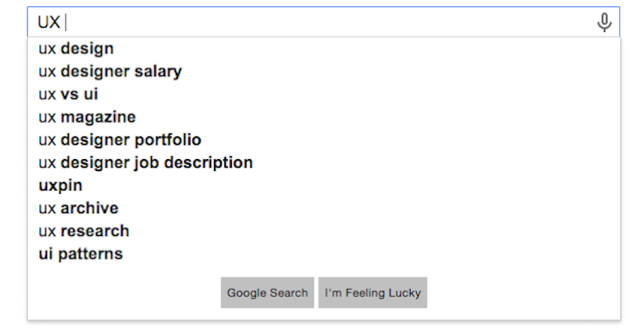Choose the "ux designer salary" suggestion
This screenshot has height=328, width=644.
point(110,71)
